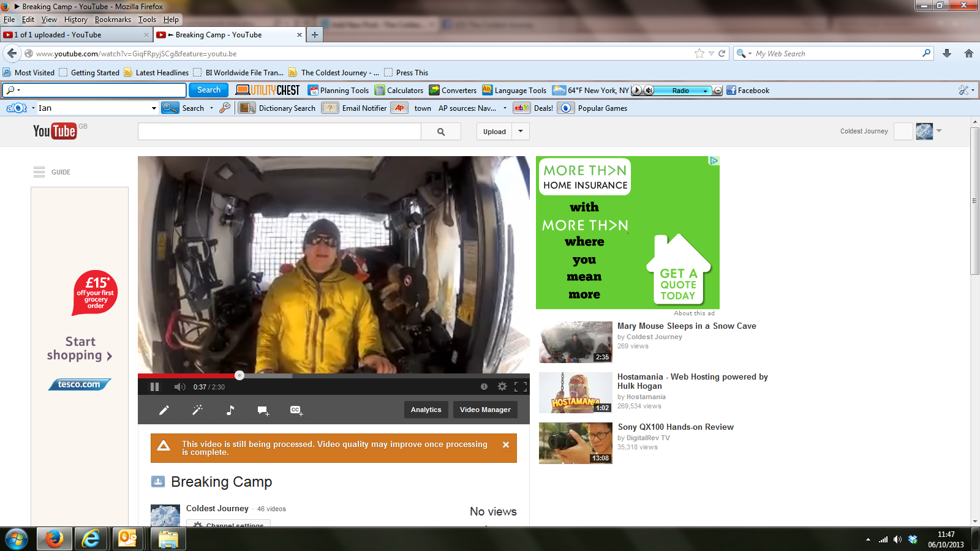This screenshot has height=551, width=980.
Task: Open the taskbar file explorer folder
Action: (x=168, y=539)
